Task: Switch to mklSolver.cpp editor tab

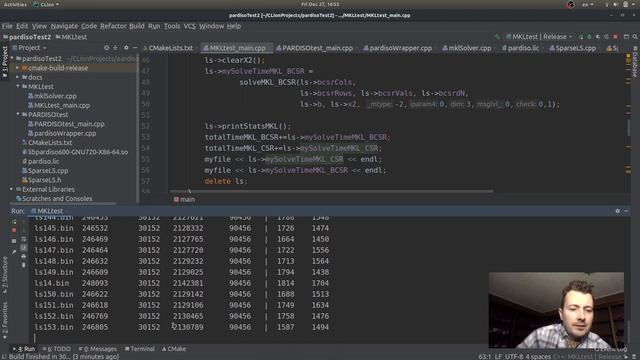Action: (467, 48)
